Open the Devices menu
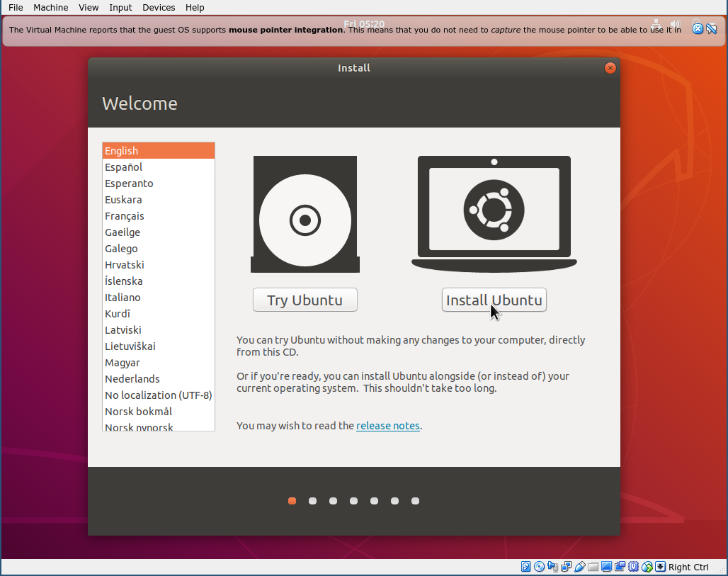The height and width of the screenshot is (576, 728). 159,7
